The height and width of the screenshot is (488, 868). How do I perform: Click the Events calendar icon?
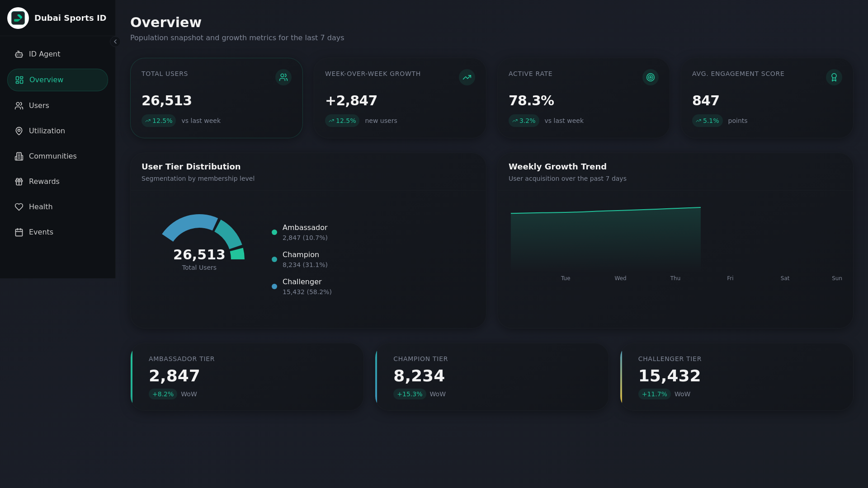tap(19, 232)
